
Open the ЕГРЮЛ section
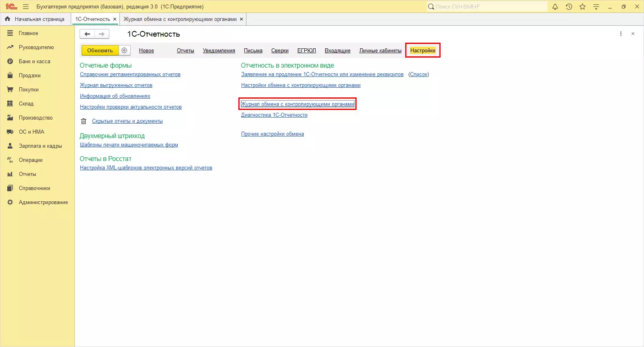pyautogui.click(x=307, y=51)
